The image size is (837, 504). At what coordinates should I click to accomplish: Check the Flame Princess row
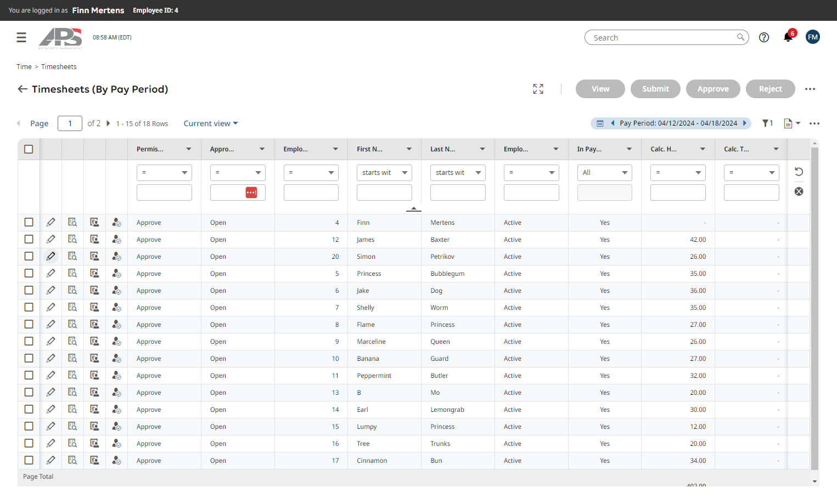(x=29, y=324)
